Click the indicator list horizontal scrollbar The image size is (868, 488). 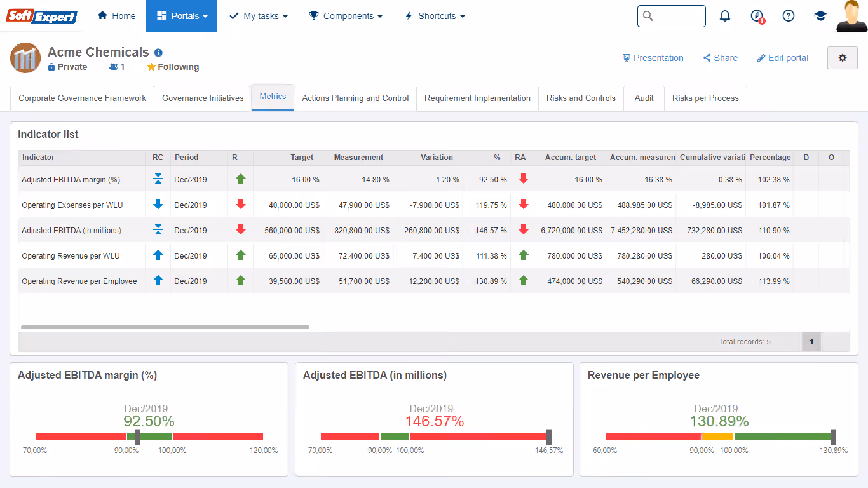click(x=165, y=327)
